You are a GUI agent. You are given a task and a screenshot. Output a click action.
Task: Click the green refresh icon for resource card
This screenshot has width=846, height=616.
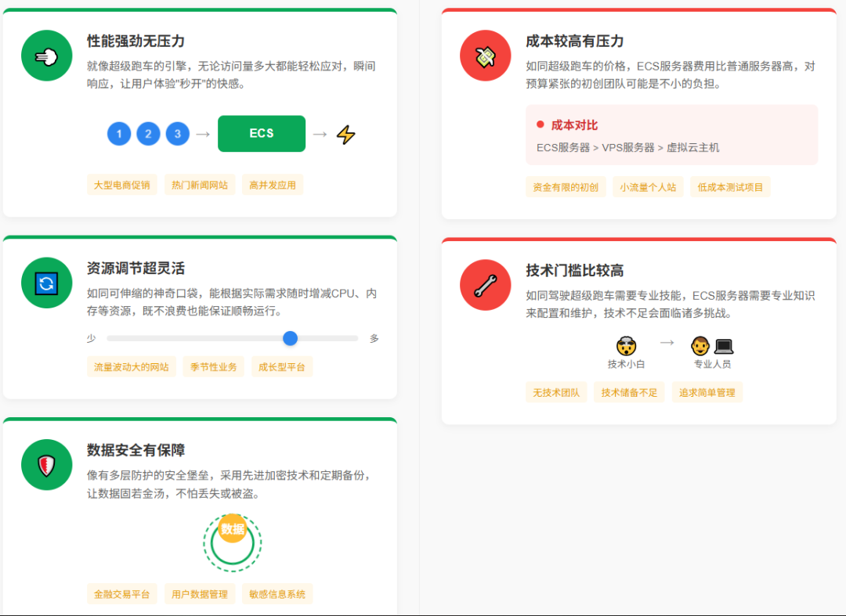coord(46,283)
